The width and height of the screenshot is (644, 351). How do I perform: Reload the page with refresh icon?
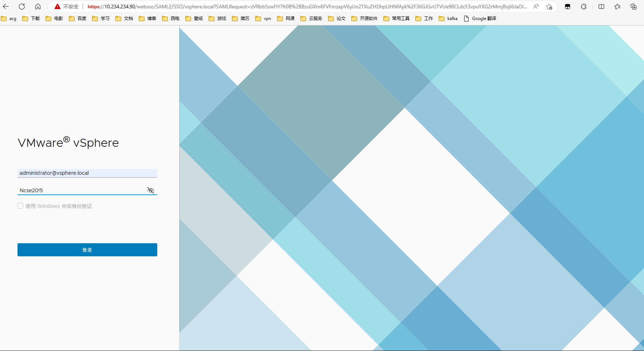pos(22,7)
